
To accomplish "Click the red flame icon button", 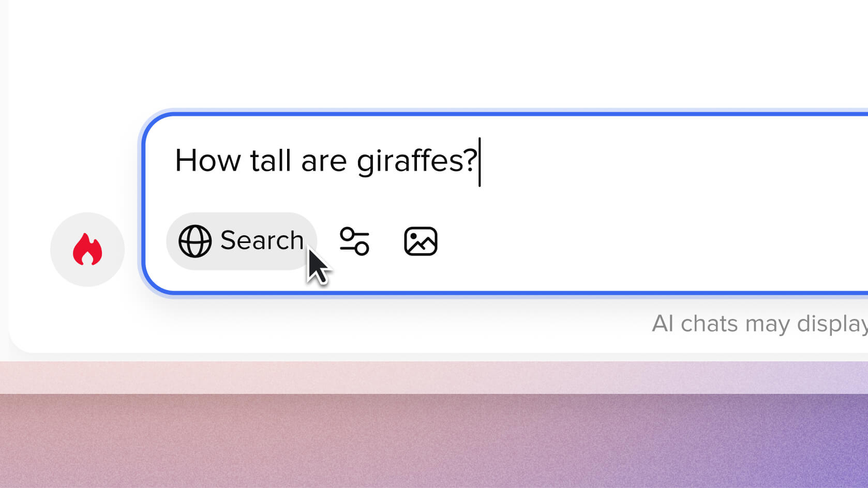I will (87, 250).
